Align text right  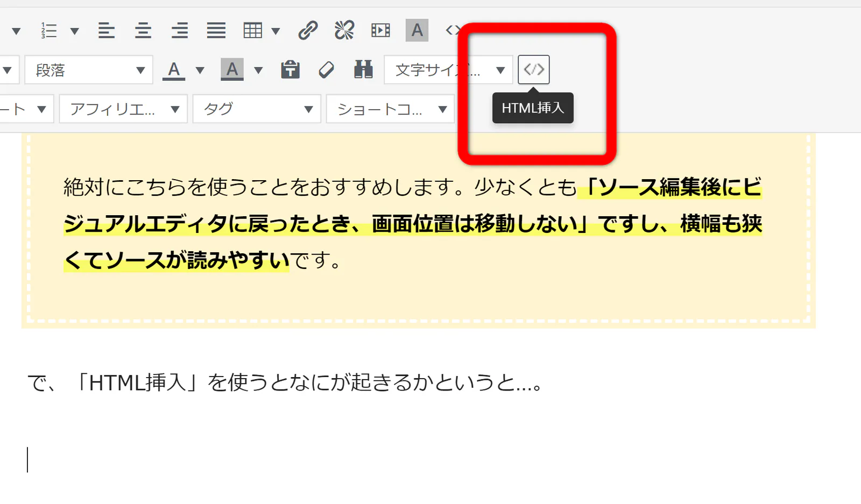click(x=180, y=31)
